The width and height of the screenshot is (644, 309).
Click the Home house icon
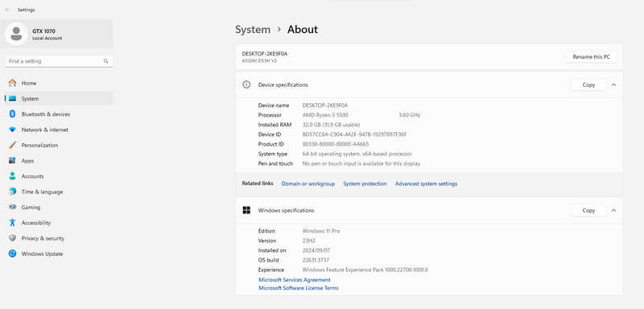12,83
